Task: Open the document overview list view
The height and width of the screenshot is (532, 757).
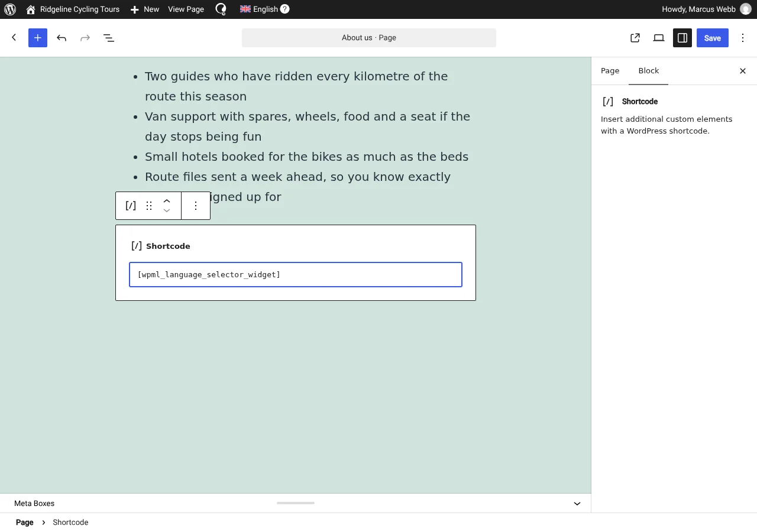Action: (109, 38)
